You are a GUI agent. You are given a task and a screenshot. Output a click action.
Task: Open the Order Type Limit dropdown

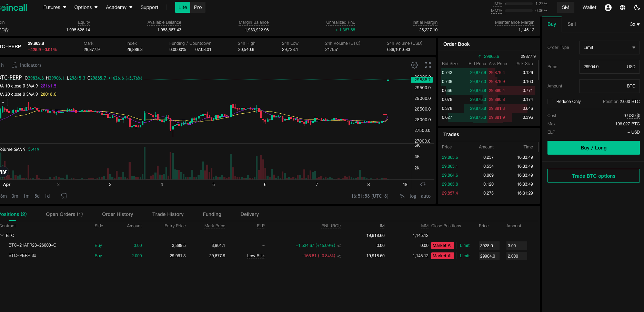609,48
